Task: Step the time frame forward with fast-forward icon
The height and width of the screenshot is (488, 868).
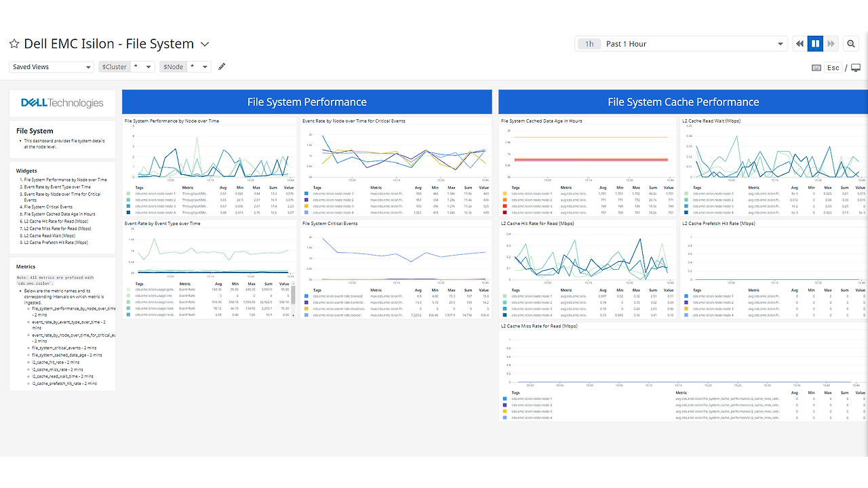Action: tap(831, 44)
